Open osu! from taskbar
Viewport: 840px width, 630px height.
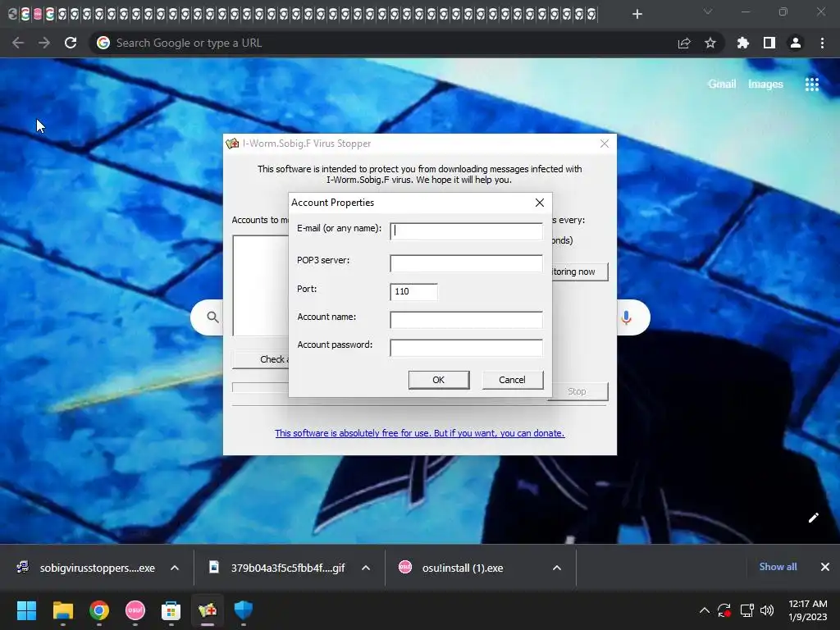coord(135,610)
